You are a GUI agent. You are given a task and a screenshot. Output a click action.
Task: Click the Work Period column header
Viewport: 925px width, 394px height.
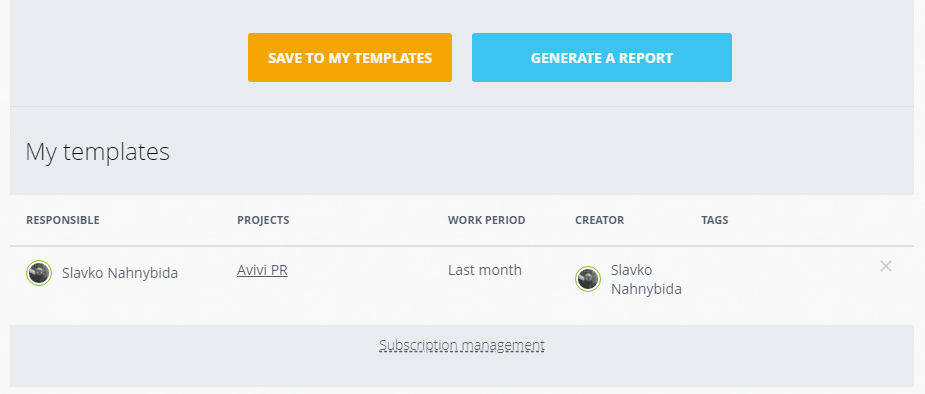pos(487,220)
